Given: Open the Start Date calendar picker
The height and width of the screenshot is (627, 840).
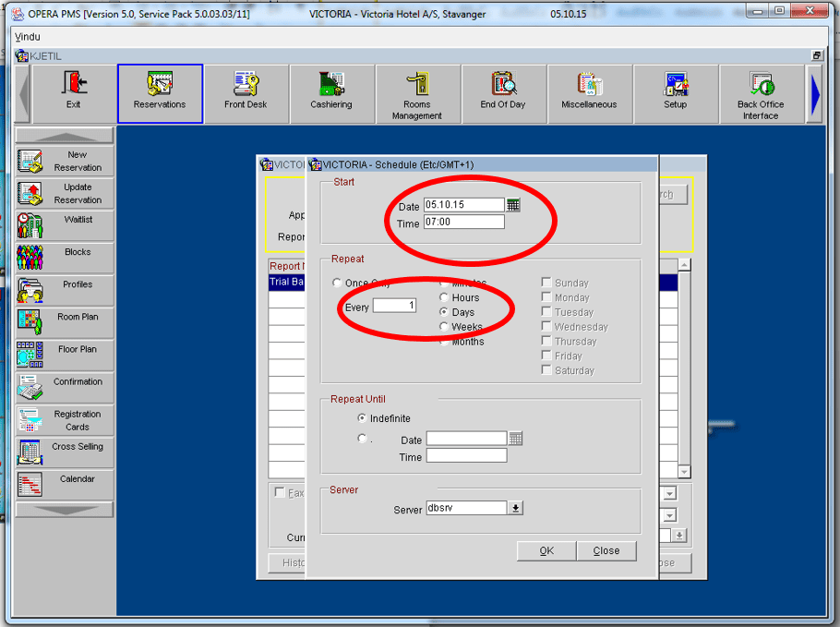Looking at the screenshot, I should click(513, 205).
